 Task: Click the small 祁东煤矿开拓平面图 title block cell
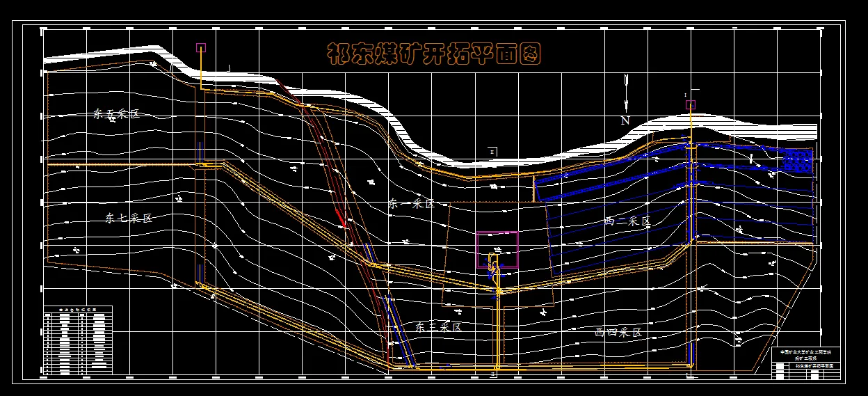pyautogui.click(x=814, y=365)
